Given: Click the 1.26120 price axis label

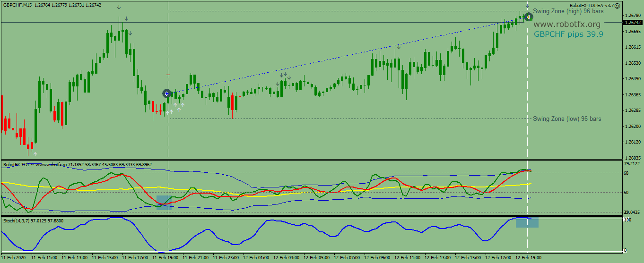Looking at the screenshot, I should [633, 142].
